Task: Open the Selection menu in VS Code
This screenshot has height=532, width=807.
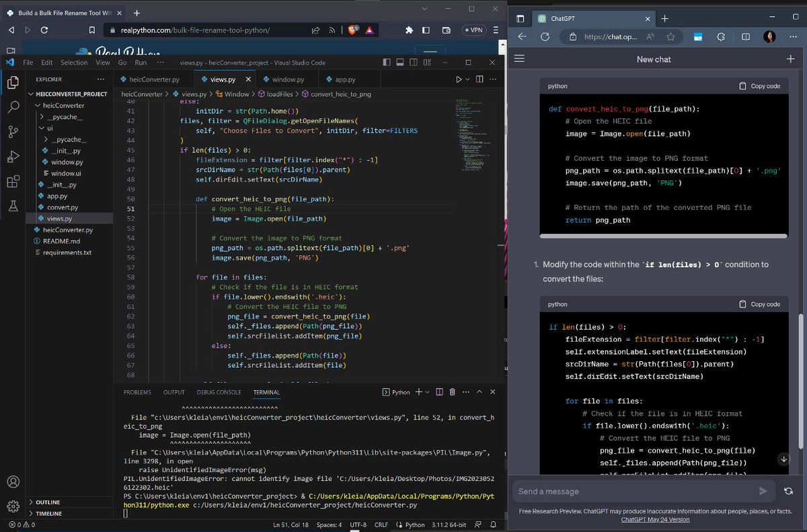Action: [x=74, y=63]
